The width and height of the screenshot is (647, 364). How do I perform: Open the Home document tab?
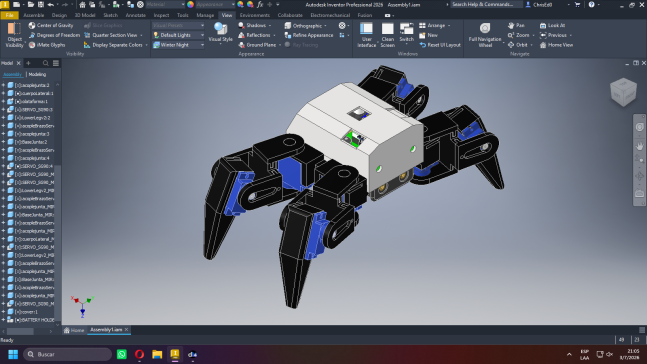click(74, 330)
